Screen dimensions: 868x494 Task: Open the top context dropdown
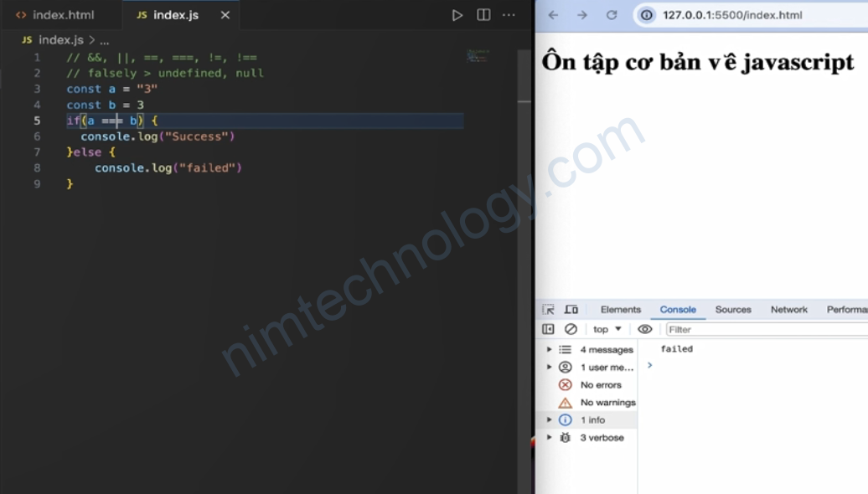[x=607, y=329]
